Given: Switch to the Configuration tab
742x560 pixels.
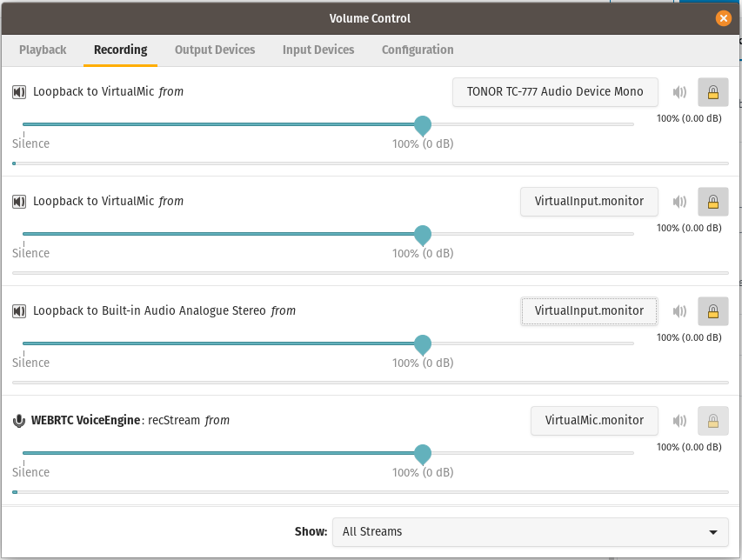Looking at the screenshot, I should click(x=418, y=50).
